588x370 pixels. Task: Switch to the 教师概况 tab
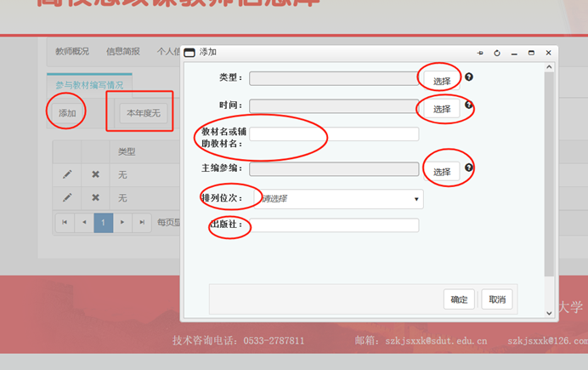(x=72, y=51)
